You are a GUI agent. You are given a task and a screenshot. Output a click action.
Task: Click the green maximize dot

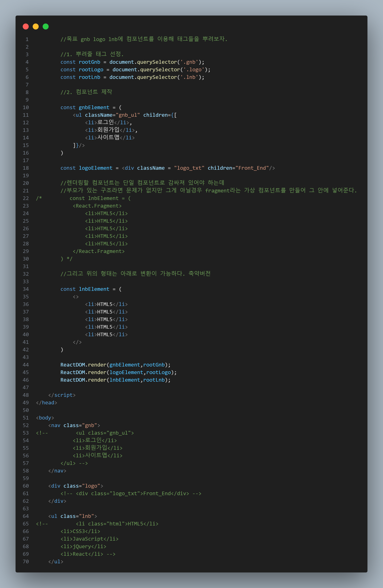click(x=46, y=26)
